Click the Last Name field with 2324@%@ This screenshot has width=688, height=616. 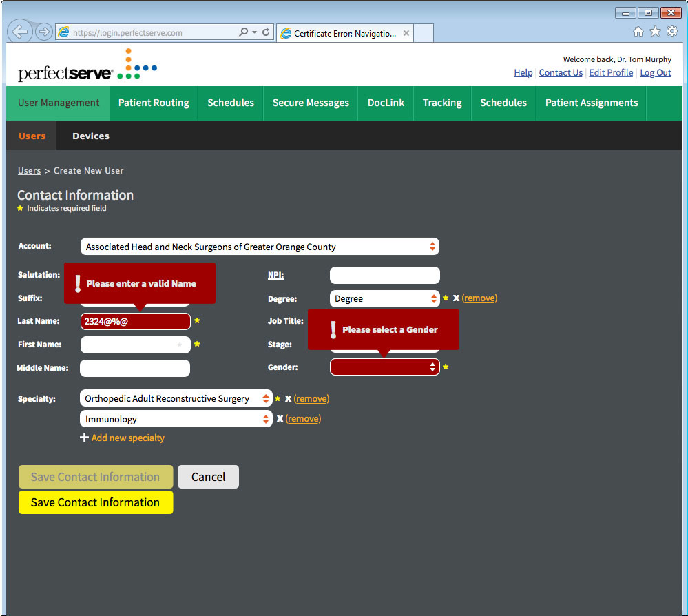click(x=136, y=321)
